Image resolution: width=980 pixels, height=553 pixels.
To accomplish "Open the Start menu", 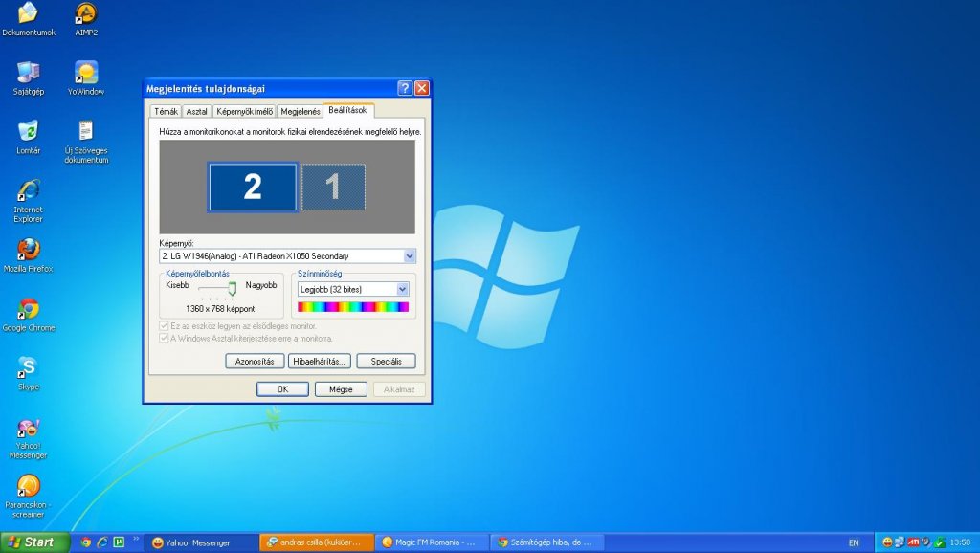I will [33, 542].
